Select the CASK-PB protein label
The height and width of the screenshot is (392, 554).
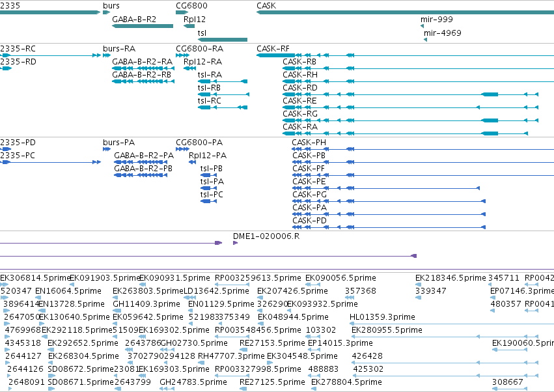tap(309, 156)
